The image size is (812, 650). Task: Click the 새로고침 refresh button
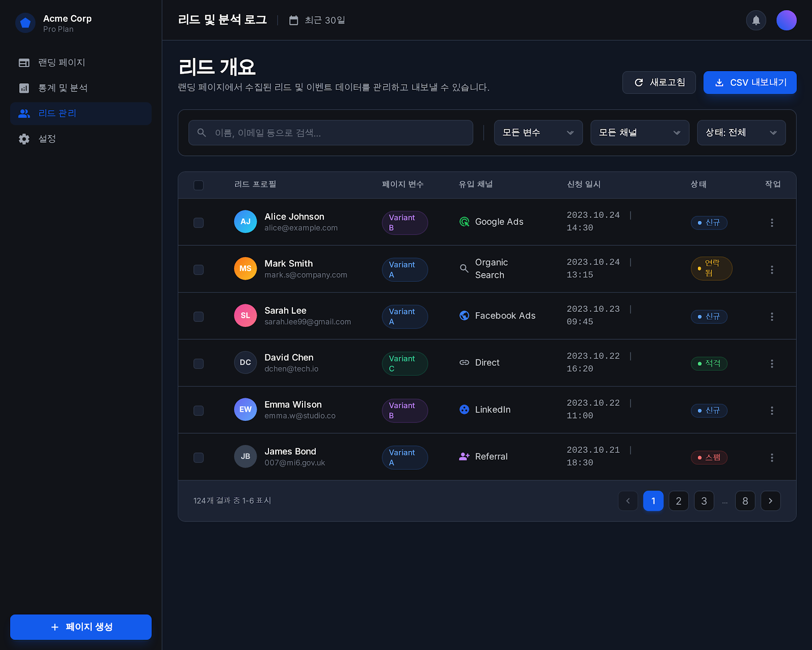(659, 82)
